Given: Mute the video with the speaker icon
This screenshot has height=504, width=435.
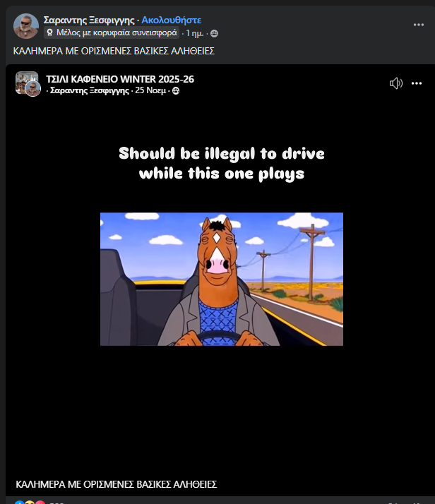Looking at the screenshot, I should [395, 83].
